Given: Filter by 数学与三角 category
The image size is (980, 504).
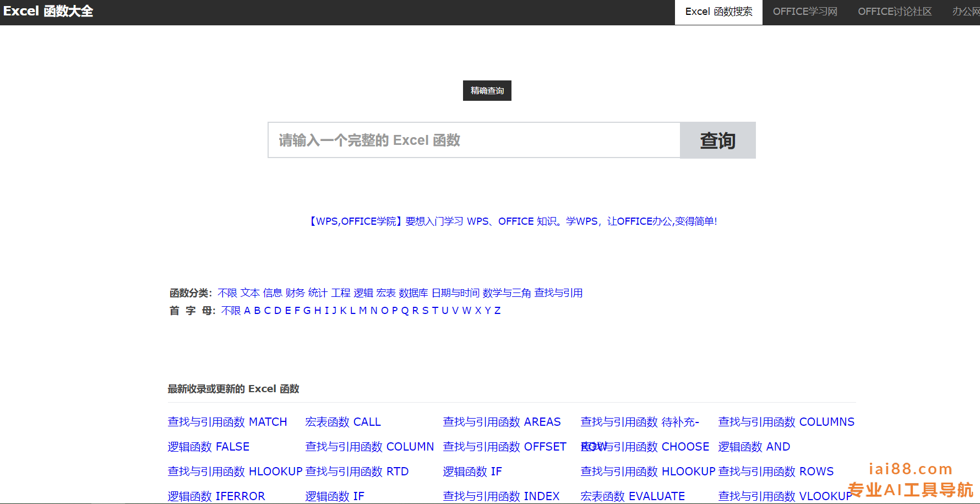Looking at the screenshot, I should pyautogui.click(x=507, y=293).
